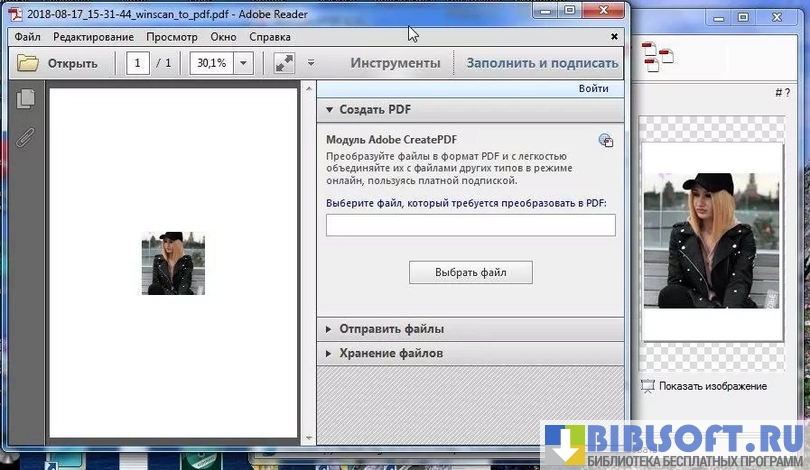This screenshot has width=810, height=470.
Task: Click the file to convert input field
Action: [470, 225]
